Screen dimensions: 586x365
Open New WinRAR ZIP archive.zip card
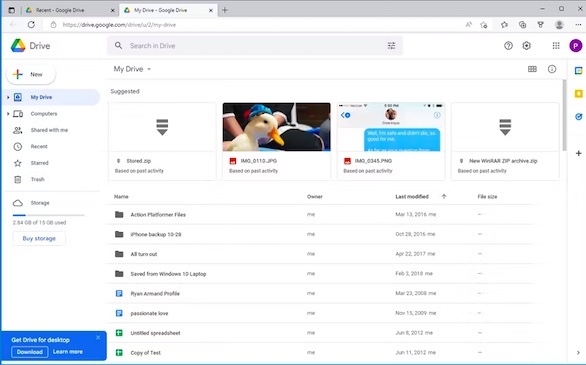click(505, 141)
